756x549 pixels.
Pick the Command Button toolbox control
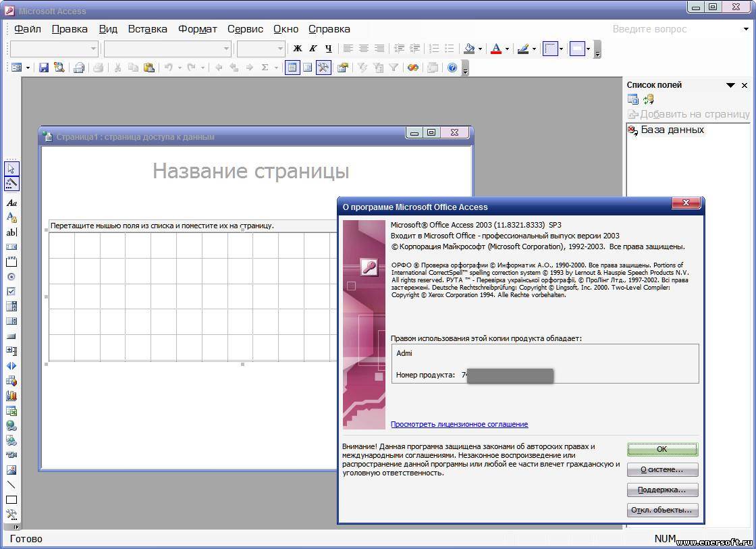(11, 336)
